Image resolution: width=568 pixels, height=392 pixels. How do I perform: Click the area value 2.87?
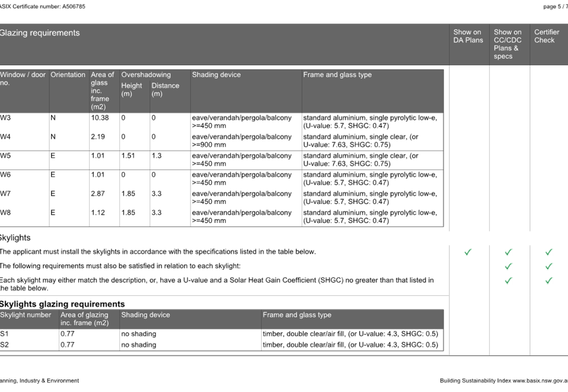pyautogui.click(x=98, y=194)
